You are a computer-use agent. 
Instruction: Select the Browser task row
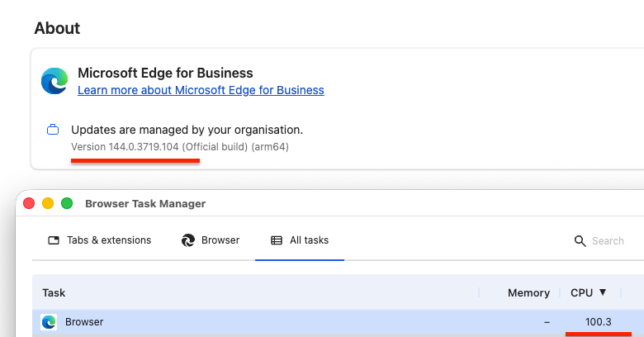pyautogui.click(x=248, y=322)
